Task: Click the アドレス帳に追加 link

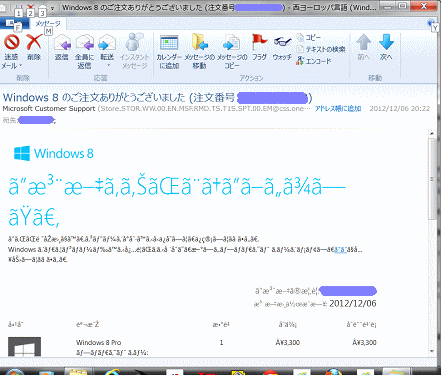Action: [x=338, y=109]
